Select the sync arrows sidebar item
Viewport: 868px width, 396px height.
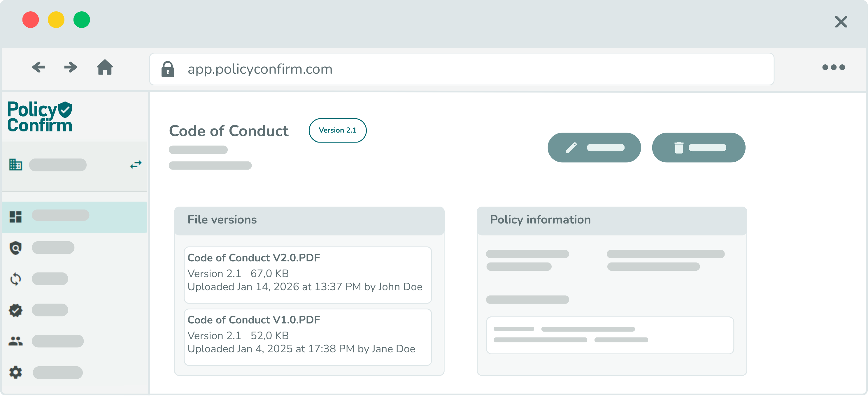15,279
